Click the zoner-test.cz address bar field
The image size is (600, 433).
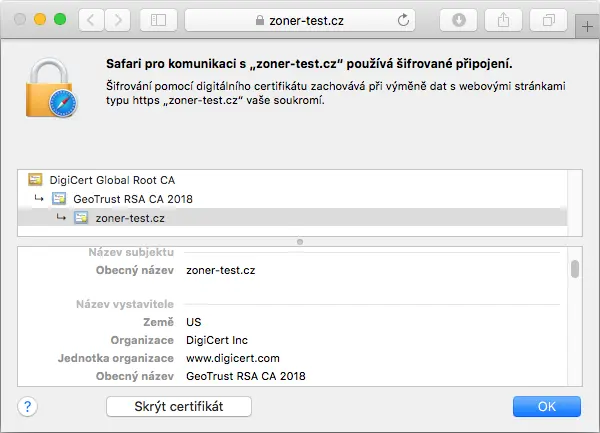300,20
